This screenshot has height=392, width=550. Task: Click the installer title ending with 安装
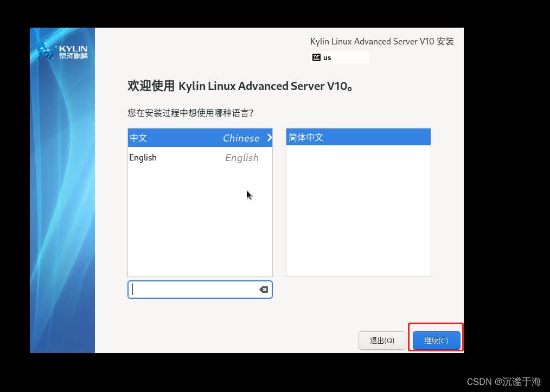tap(382, 41)
